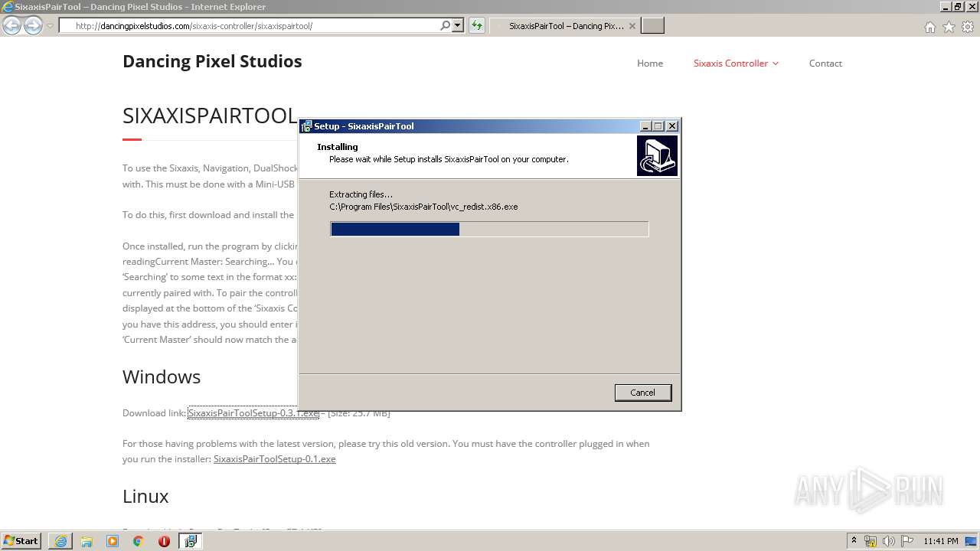980x551 pixels.
Task: Click the browser Forward arrow button
Action: pyautogui.click(x=33, y=25)
